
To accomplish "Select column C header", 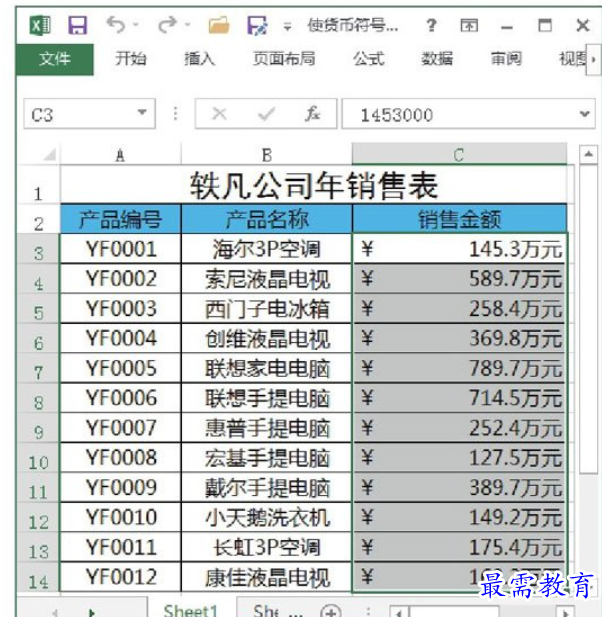I will point(459,155).
